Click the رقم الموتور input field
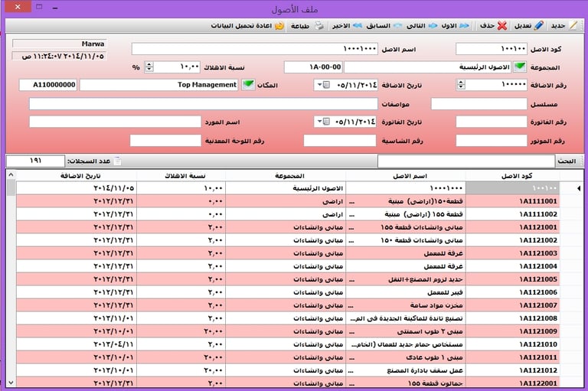The width and height of the screenshot is (588, 391). click(492, 141)
